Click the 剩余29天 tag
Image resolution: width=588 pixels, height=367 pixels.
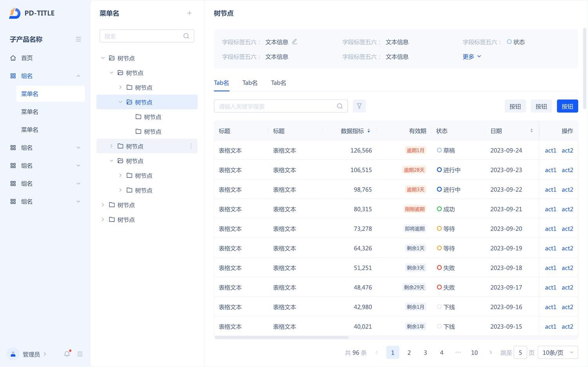tap(414, 287)
